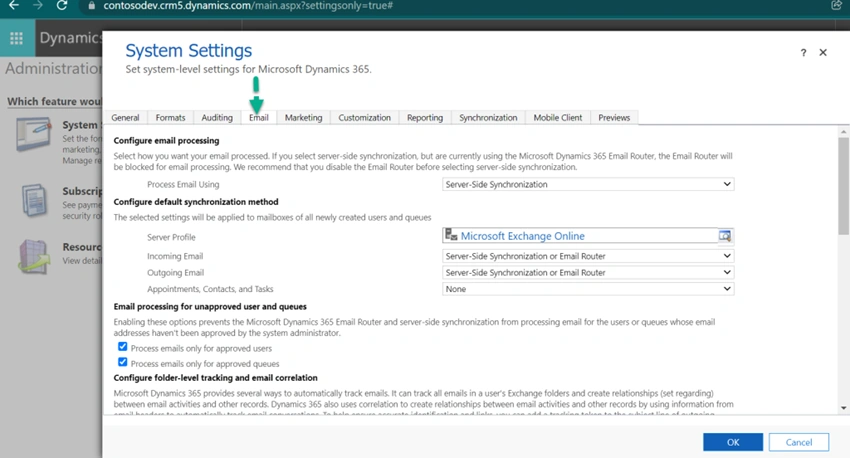Screen dimensions: 850x458
Task: Click the dialog vertical scrollbar thumb
Action: click(x=843, y=186)
